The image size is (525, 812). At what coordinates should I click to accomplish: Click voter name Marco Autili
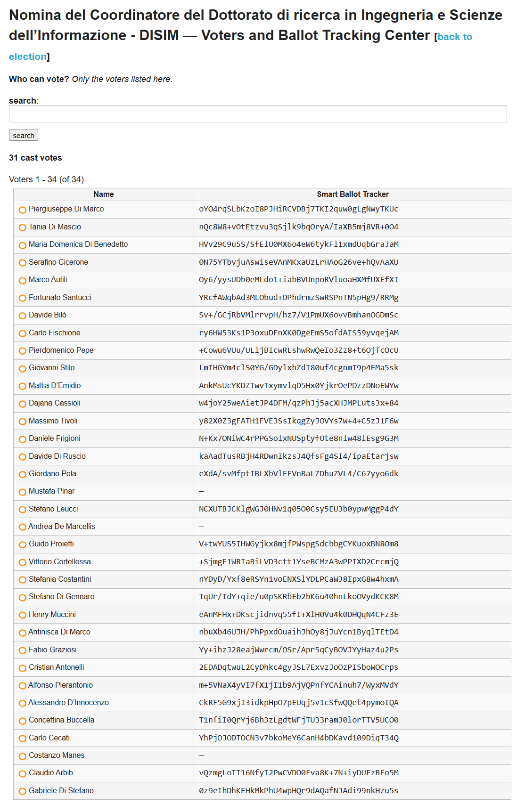48,280
